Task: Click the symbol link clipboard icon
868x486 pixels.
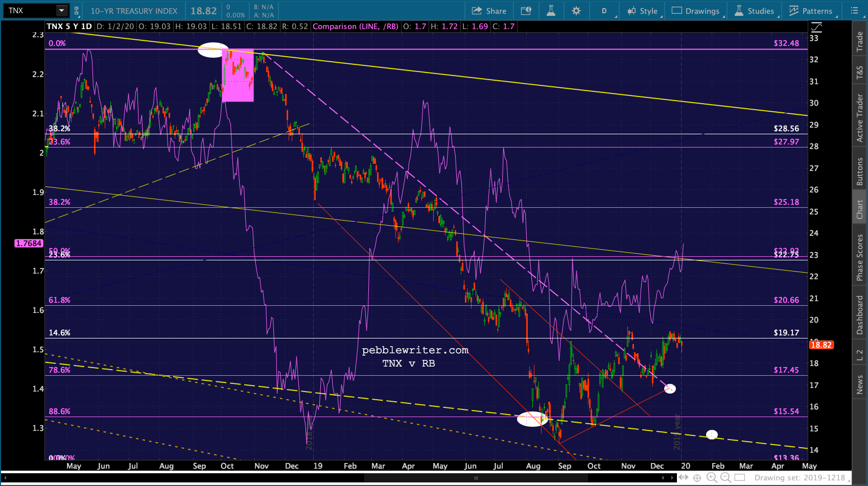Action: 76,11
